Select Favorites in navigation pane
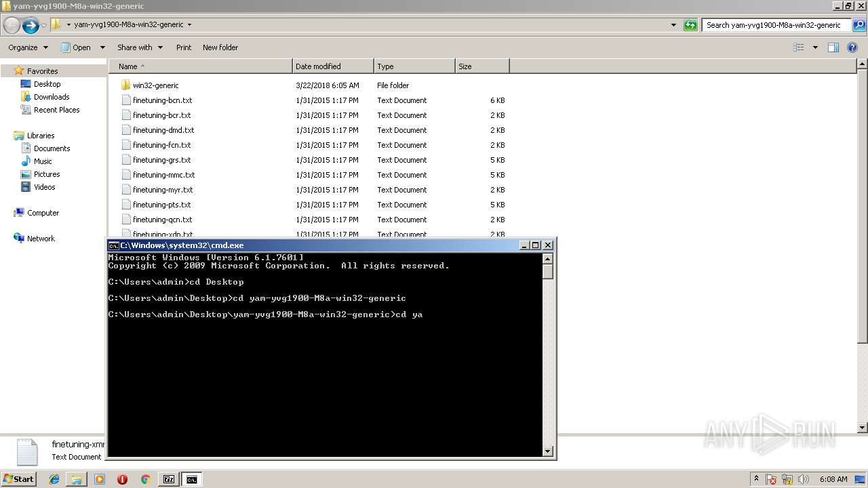The width and height of the screenshot is (868, 488). [42, 71]
